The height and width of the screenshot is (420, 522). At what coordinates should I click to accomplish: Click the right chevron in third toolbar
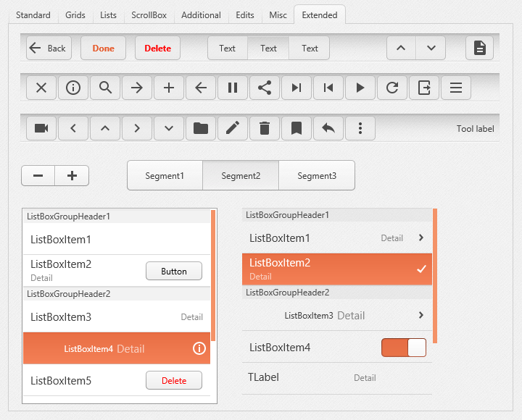coord(137,128)
